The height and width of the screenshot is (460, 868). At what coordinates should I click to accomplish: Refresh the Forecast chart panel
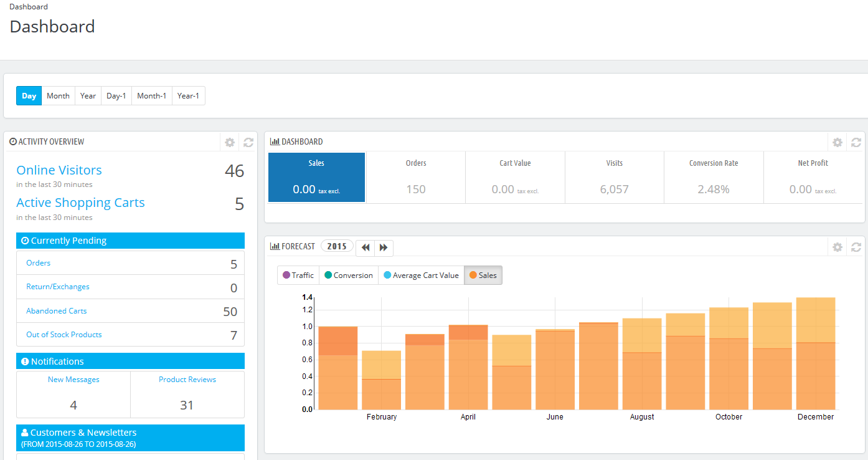(x=856, y=247)
